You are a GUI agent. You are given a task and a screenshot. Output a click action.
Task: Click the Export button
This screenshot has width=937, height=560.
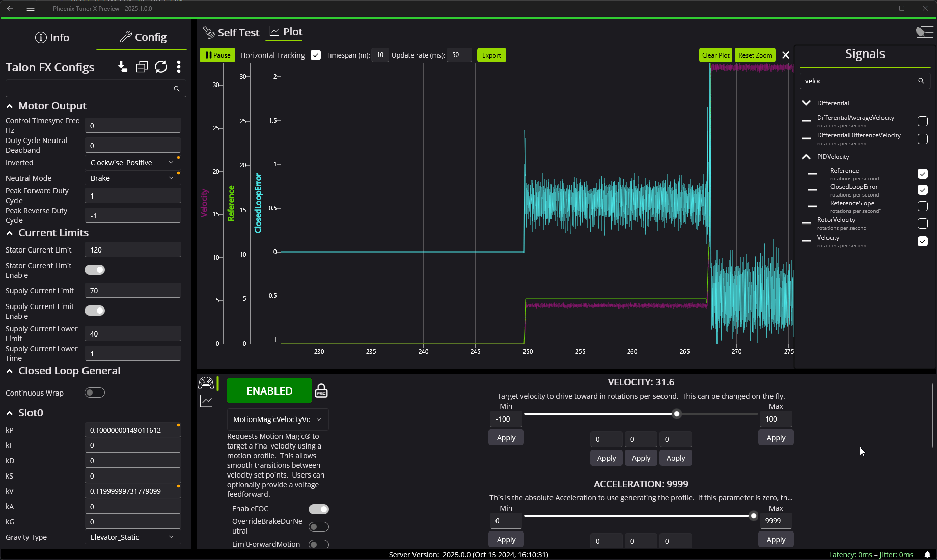[x=491, y=55]
